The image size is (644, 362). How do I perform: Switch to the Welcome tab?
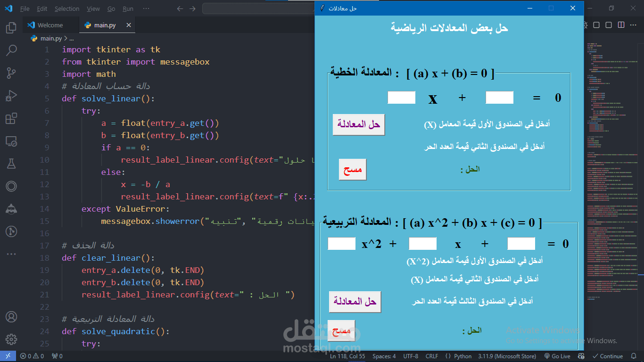(50, 25)
